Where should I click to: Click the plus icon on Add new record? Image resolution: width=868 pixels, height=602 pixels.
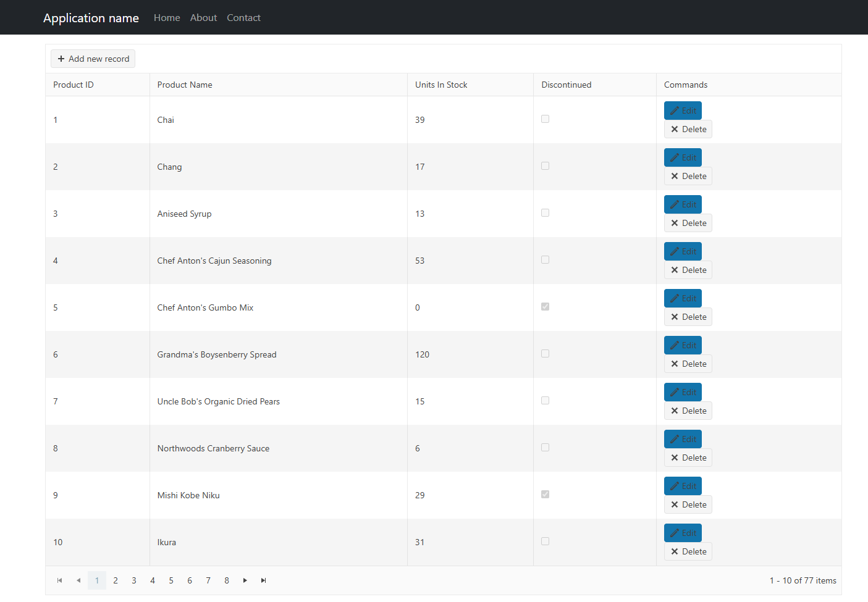pyautogui.click(x=61, y=58)
